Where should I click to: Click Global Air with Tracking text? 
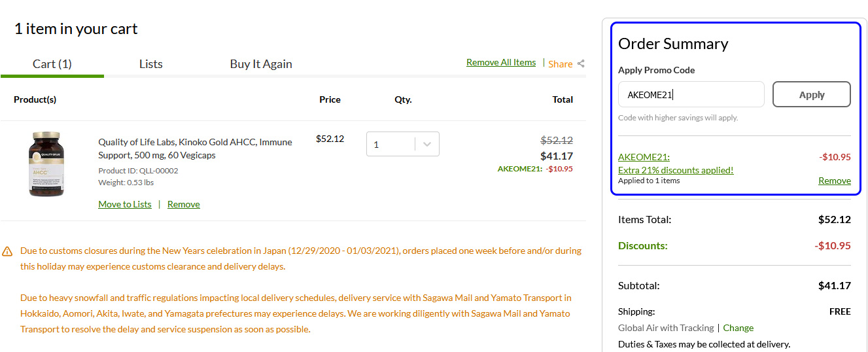(x=666, y=328)
